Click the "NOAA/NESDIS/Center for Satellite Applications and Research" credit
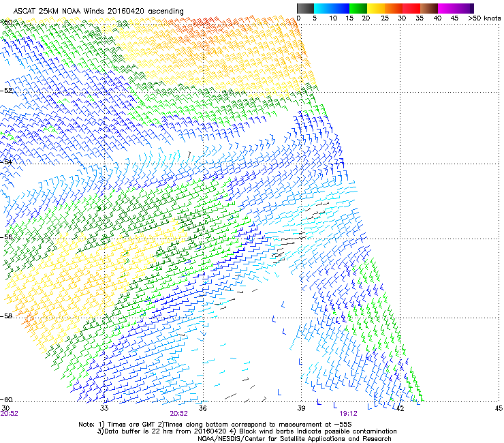The width and height of the screenshot is (504, 443). 294,438
